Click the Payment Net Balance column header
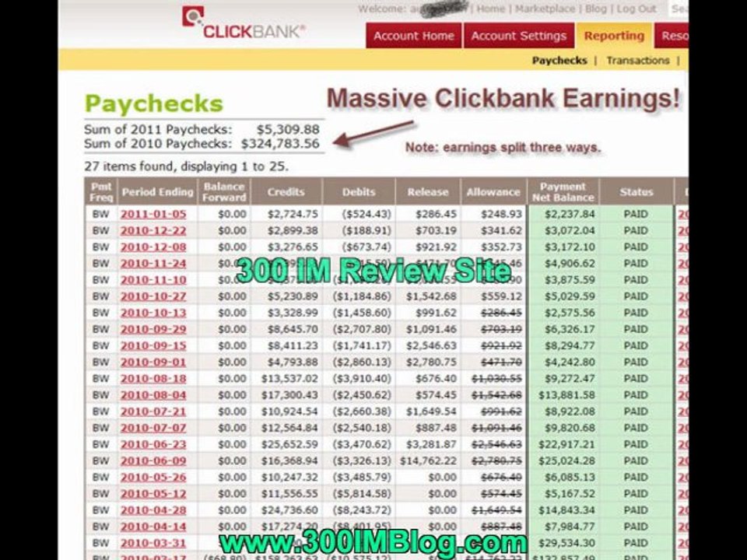 tap(563, 192)
